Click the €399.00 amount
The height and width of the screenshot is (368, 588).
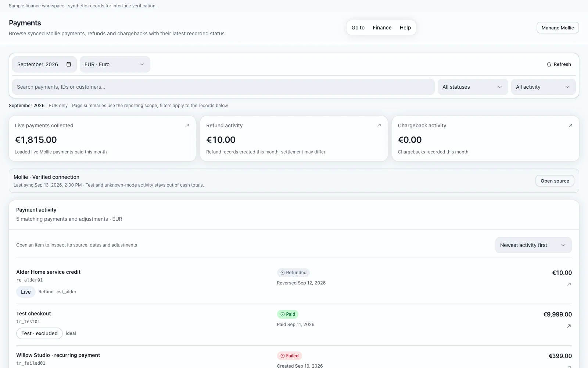pyautogui.click(x=560, y=356)
